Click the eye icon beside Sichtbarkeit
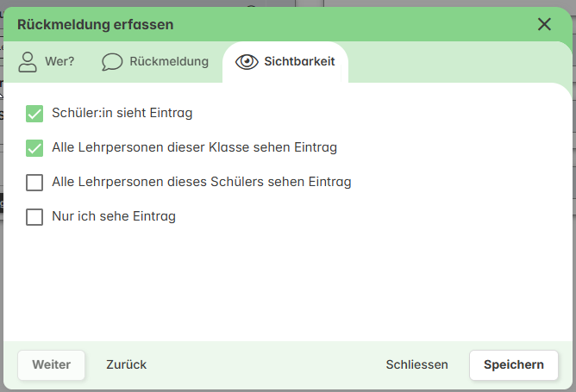 coord(247,62)
